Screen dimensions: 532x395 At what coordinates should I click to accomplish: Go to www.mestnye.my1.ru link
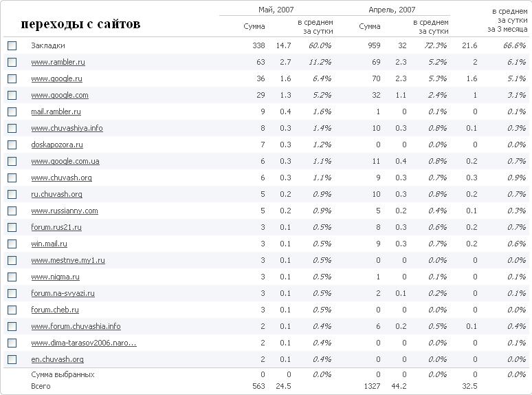(x=68, y=260)
